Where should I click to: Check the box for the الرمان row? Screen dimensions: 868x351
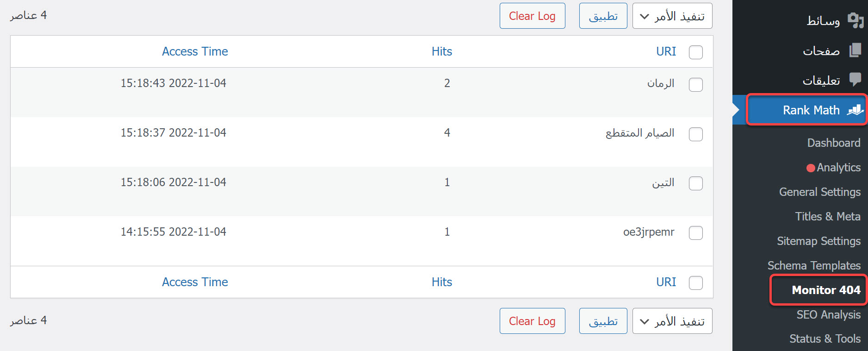[696, 85]
